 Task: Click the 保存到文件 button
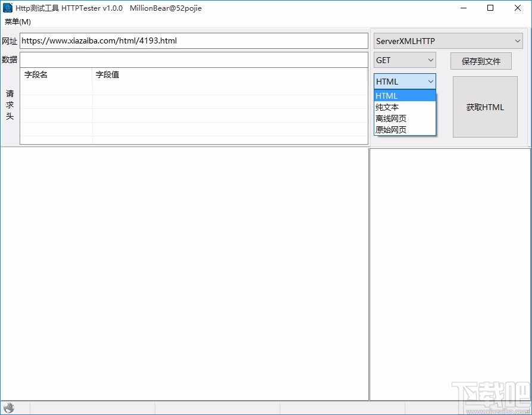(480, 61)
